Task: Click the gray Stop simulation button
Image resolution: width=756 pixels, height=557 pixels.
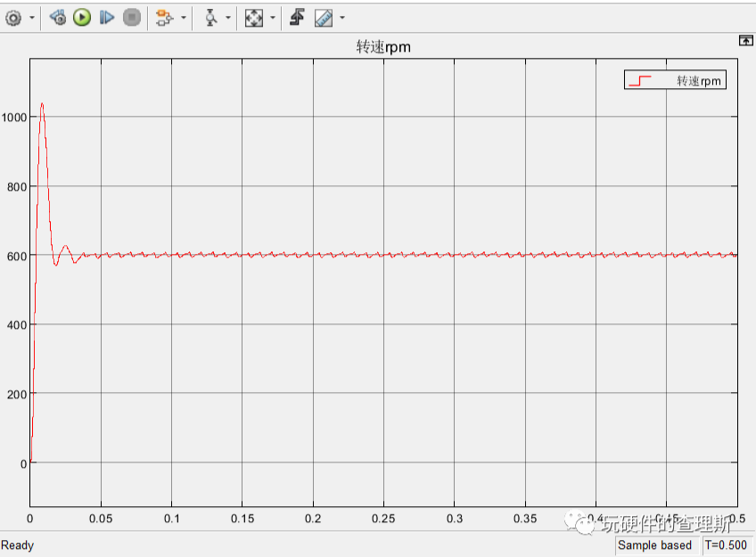Action: pyautogui.click(x=132, y=18)
